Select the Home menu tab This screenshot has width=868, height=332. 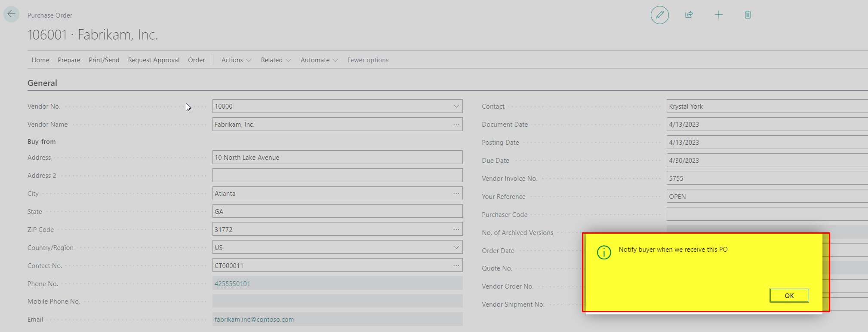[40, 60]
